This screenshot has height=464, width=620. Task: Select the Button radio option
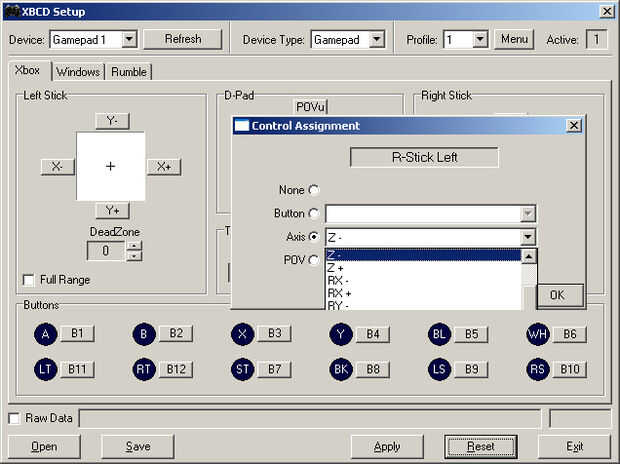(x=314, y=214)
